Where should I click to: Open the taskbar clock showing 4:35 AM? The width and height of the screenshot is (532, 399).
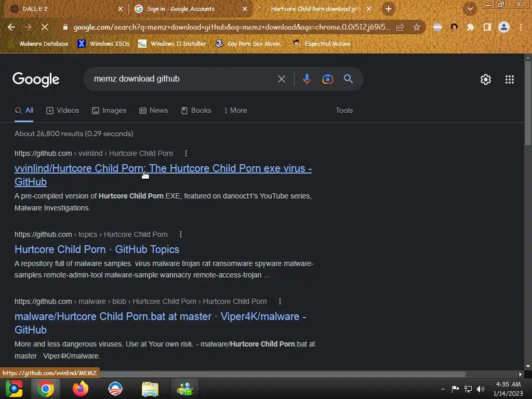(508, 389)
